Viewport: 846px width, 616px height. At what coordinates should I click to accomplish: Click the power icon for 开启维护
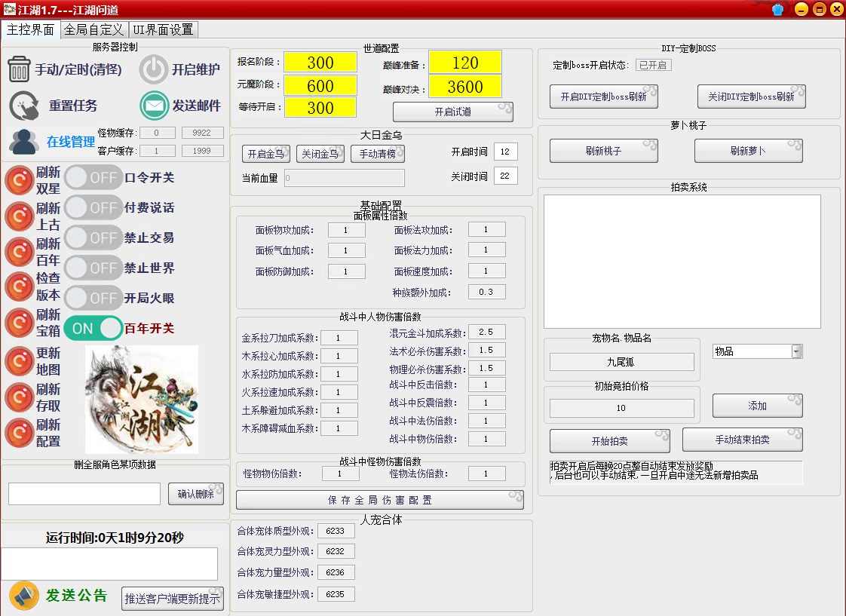(154, 69)
